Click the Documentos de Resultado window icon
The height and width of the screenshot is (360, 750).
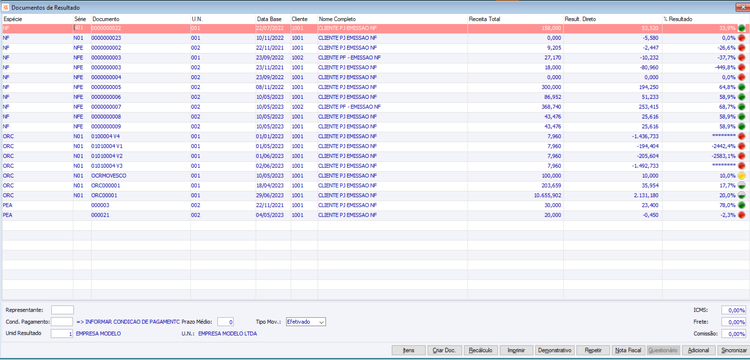click(6, 8)
